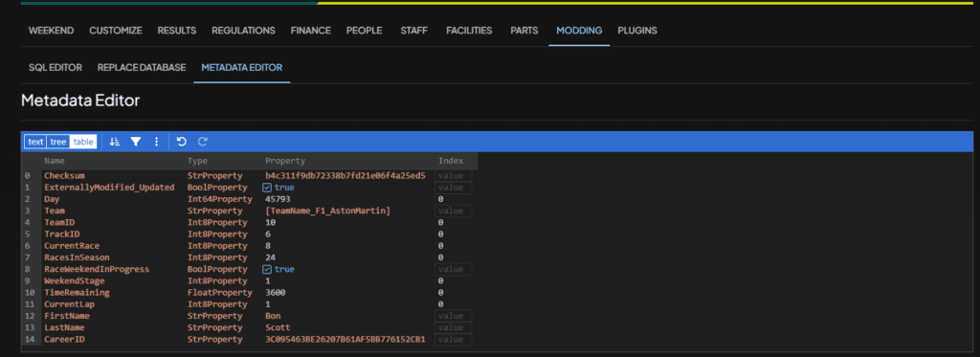
Task: Click the CurrentRace value 8
Action: [268, 246]
